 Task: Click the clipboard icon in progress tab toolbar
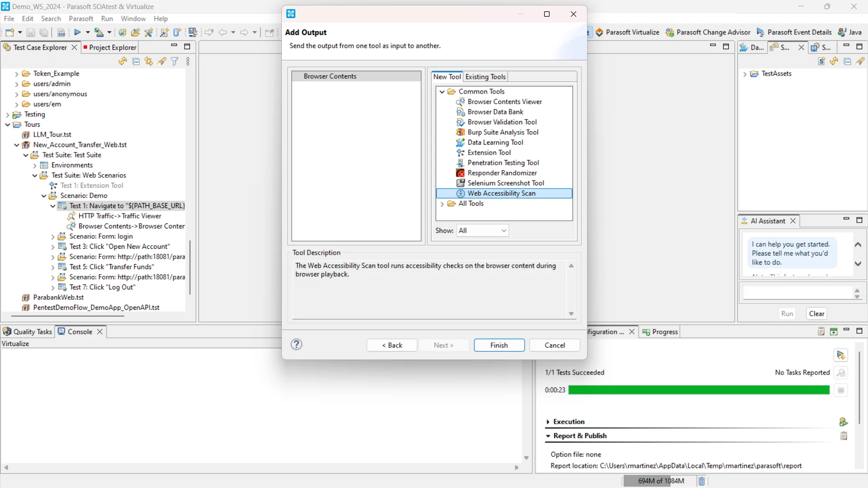821,332
